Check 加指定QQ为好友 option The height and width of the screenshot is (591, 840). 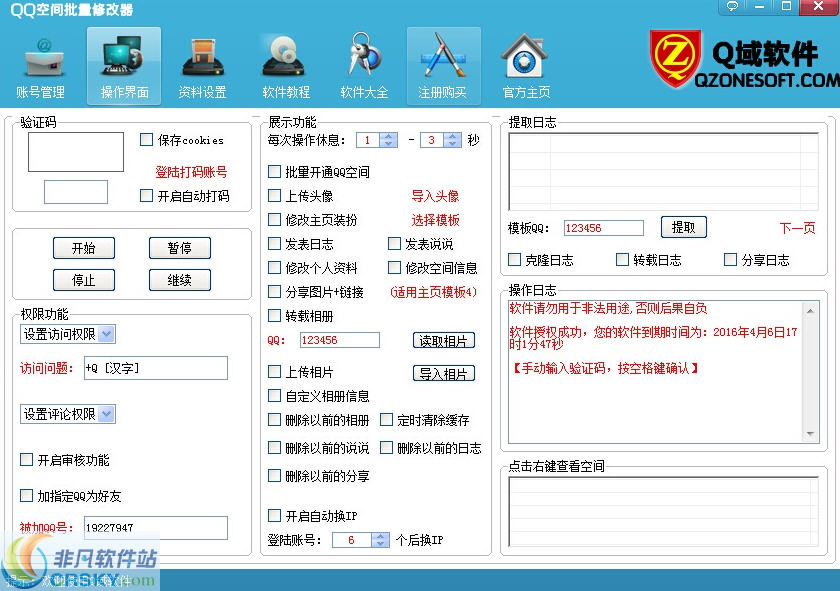click(26, 496)
